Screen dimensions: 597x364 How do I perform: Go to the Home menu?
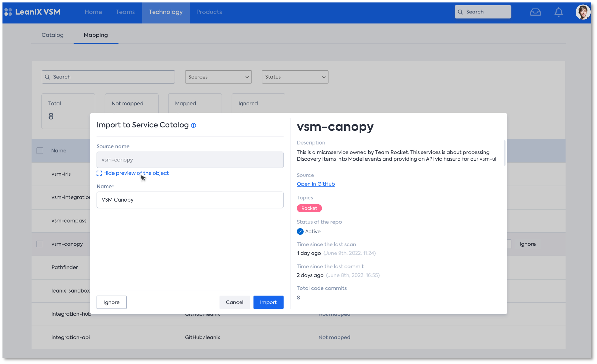click(x=93, y=12)
